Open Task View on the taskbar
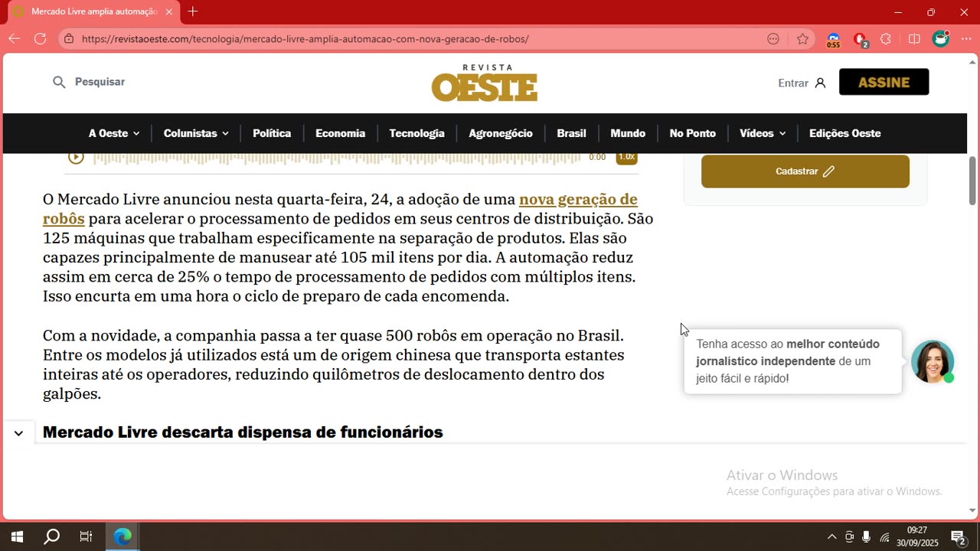The width and height of the screenshot is (980, 551). pyautogui.click(x=86, y=537)
